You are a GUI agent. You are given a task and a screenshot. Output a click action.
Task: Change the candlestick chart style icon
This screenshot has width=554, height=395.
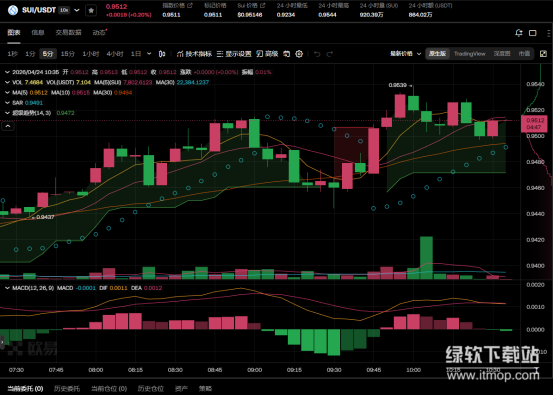pyautogui.click(x=162, y=54)
